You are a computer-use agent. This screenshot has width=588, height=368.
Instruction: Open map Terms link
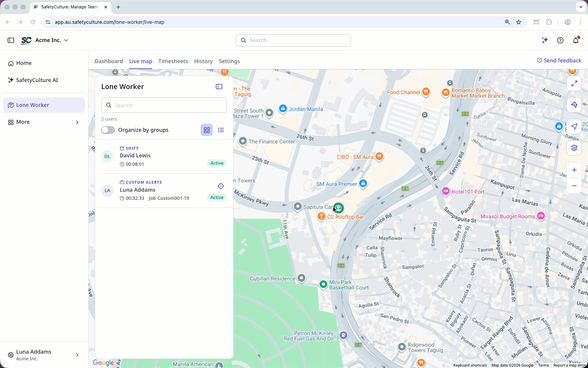point(544,365)
